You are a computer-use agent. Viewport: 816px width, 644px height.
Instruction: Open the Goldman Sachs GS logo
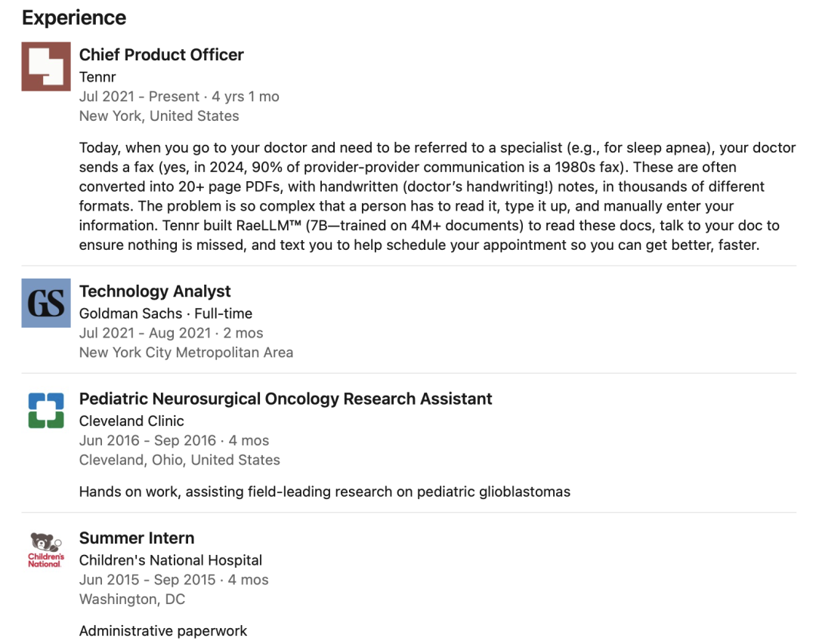click(46, 303)
